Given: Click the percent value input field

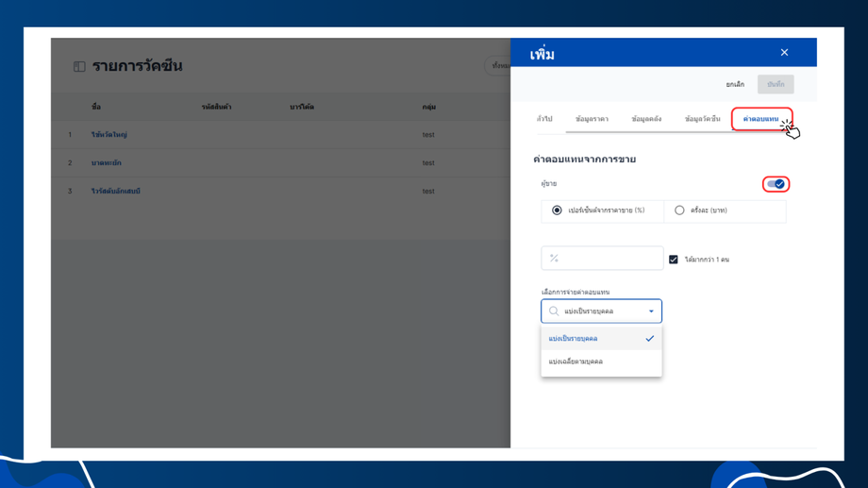Looking at the screenshot, I should 602,258.
